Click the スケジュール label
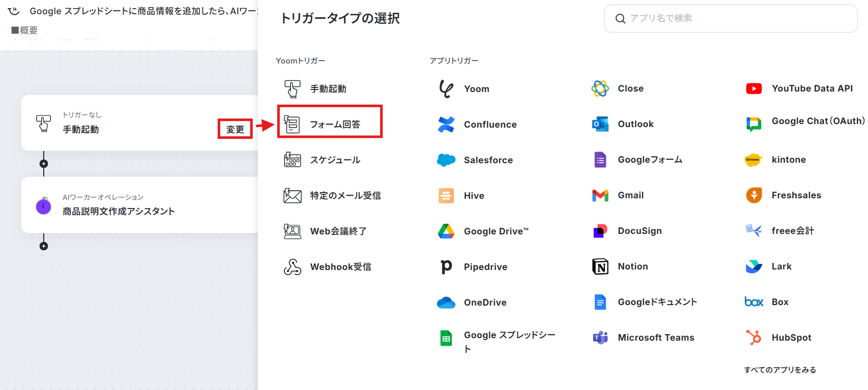Screen dimensions: 868x390 pos(335,160)
